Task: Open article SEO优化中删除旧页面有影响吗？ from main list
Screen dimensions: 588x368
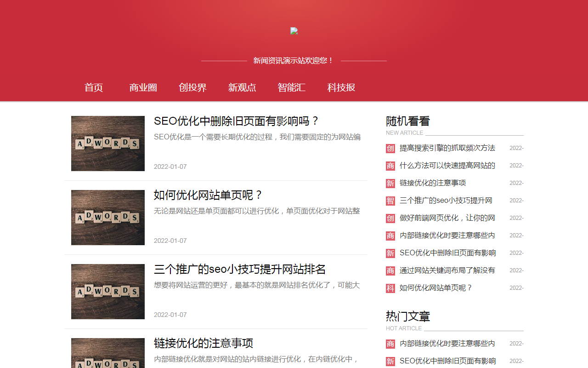Action: pos(237,121)
